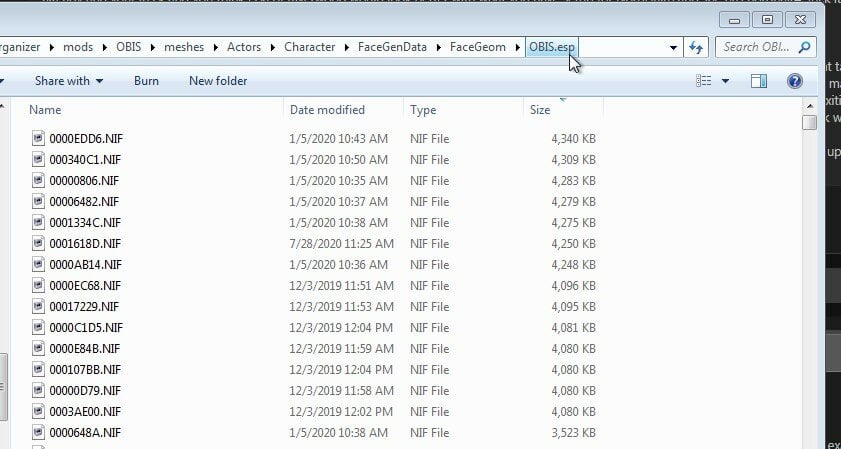This screenshot has width=841, height=449.
Task: Click the 0000EC68.NIF file icon
Action: pos(38,285)
